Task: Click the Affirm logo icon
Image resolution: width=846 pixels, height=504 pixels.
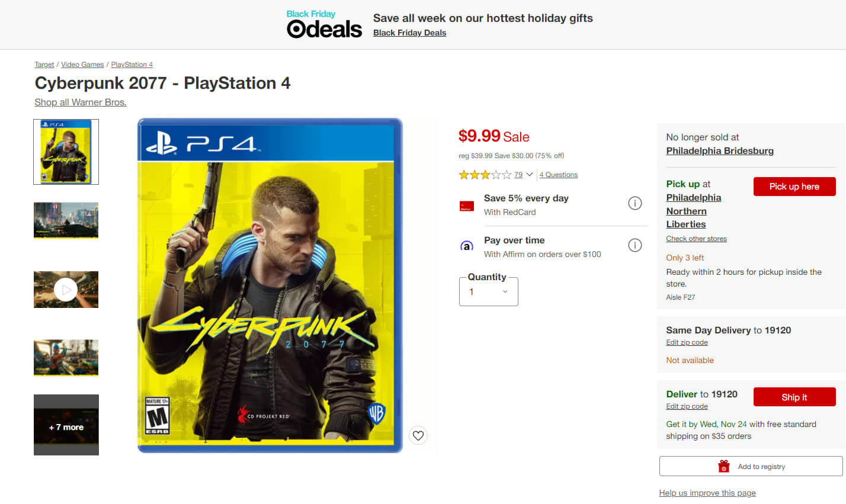Action: tap(467, 246)
